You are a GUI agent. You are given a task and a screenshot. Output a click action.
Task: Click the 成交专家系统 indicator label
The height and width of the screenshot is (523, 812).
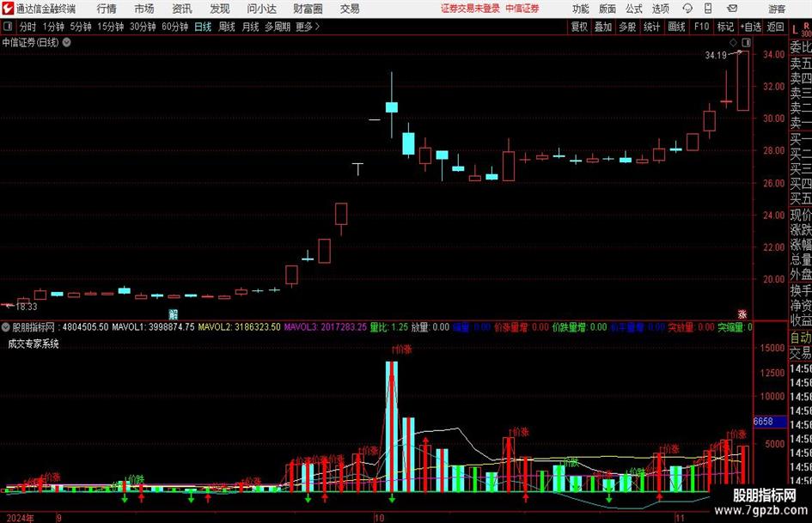click(34, 344)
